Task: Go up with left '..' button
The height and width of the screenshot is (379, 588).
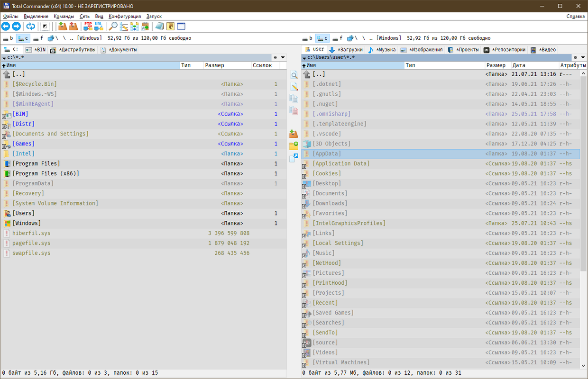Action: click(x=71, y=38)
